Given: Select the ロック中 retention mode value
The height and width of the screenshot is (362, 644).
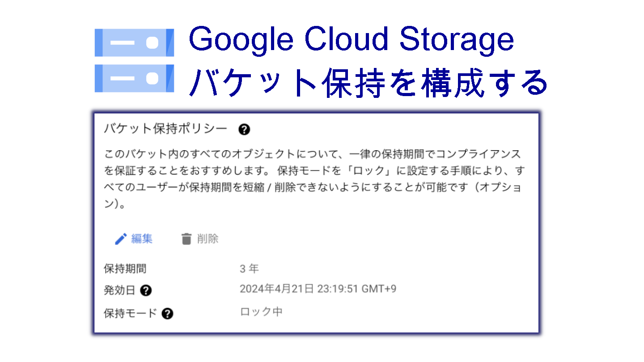Looking at the screenshot, I should click(261, 312).
